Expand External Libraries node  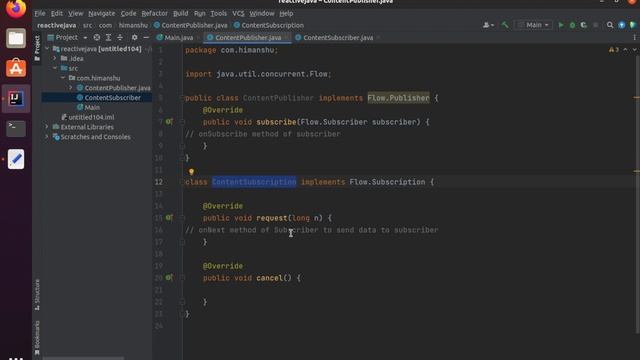click(x=47, y=127)
